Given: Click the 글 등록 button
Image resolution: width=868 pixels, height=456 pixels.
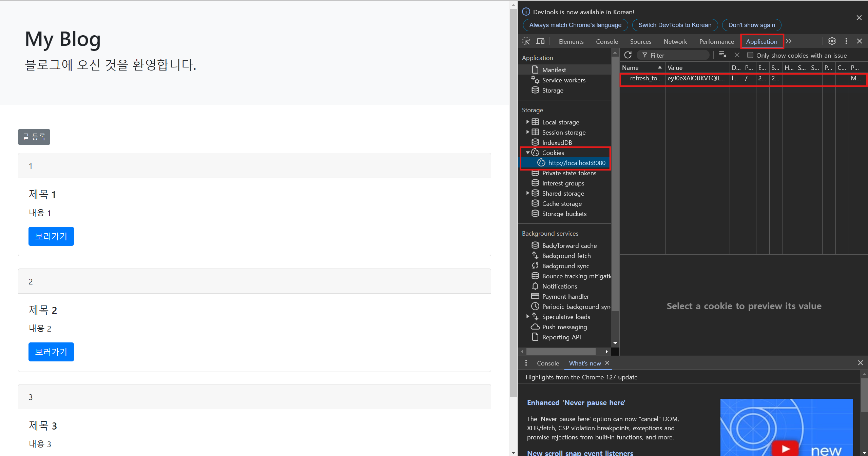Looking at the screenshot, I should click(x=34, y=137).
